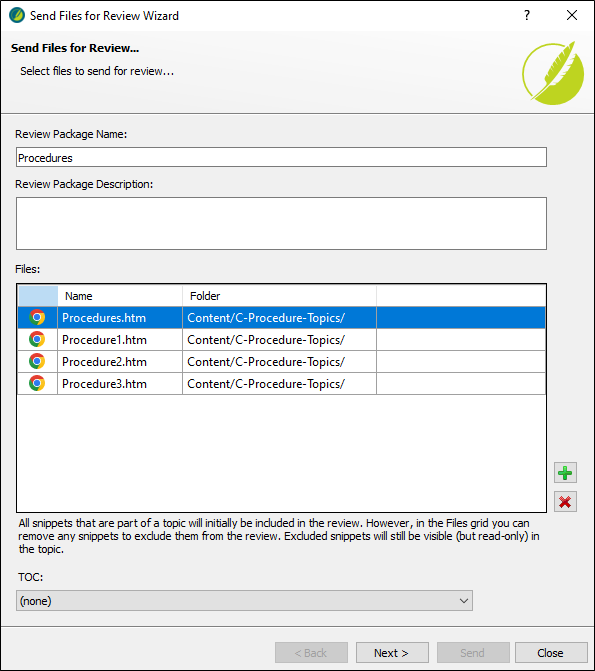The width and height of the screenshot is (595, 671).
Task: Open the TOC dropdown showing (none)
Action: pos(244,600)
